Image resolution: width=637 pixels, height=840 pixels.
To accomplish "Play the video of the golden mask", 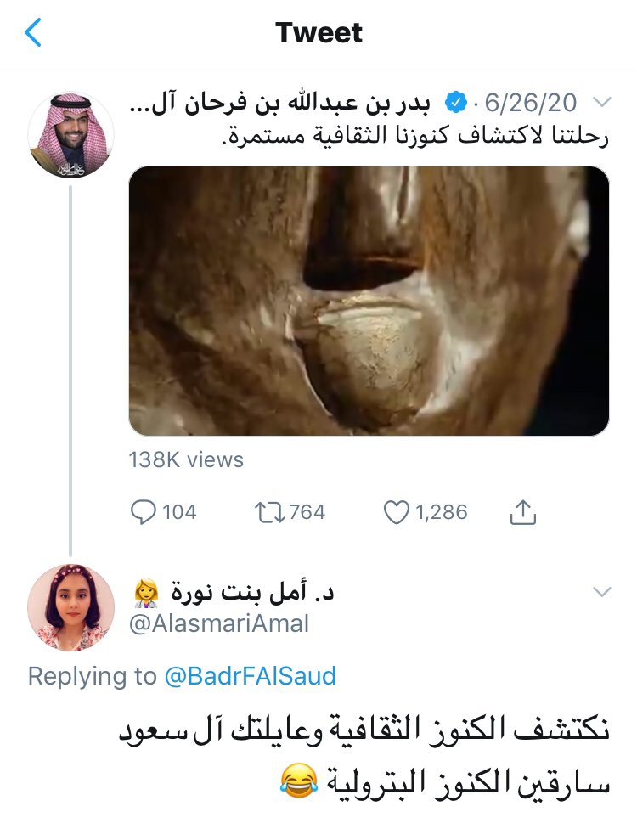I will click(369, 301).
